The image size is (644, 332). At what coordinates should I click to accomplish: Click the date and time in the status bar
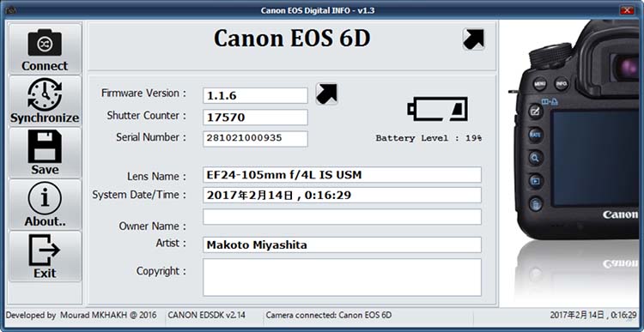pos(593,315)
